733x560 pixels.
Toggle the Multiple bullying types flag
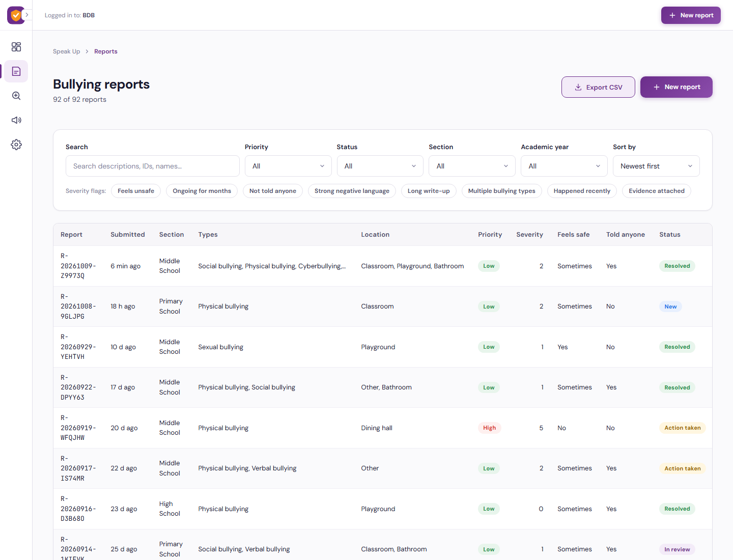click(502, 191)
